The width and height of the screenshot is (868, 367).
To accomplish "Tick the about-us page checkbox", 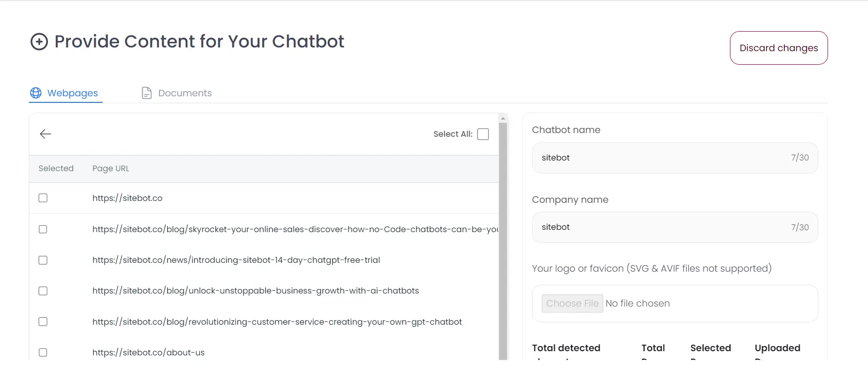I will [43, 353].
